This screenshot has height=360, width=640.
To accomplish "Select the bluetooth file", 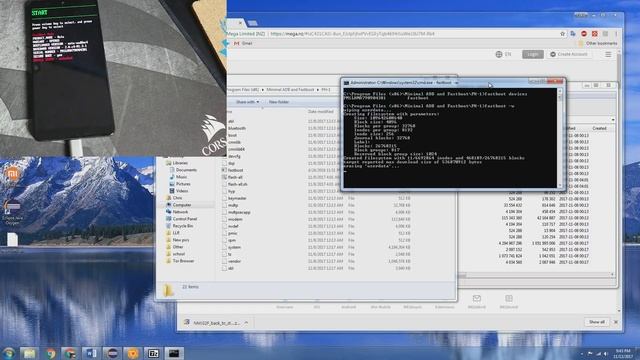I will coord(237,128).
